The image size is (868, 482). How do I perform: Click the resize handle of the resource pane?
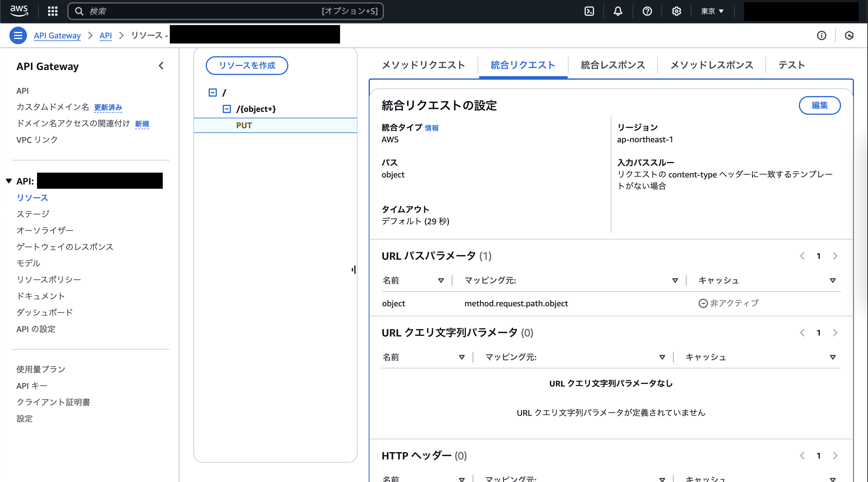coord(353,269)
